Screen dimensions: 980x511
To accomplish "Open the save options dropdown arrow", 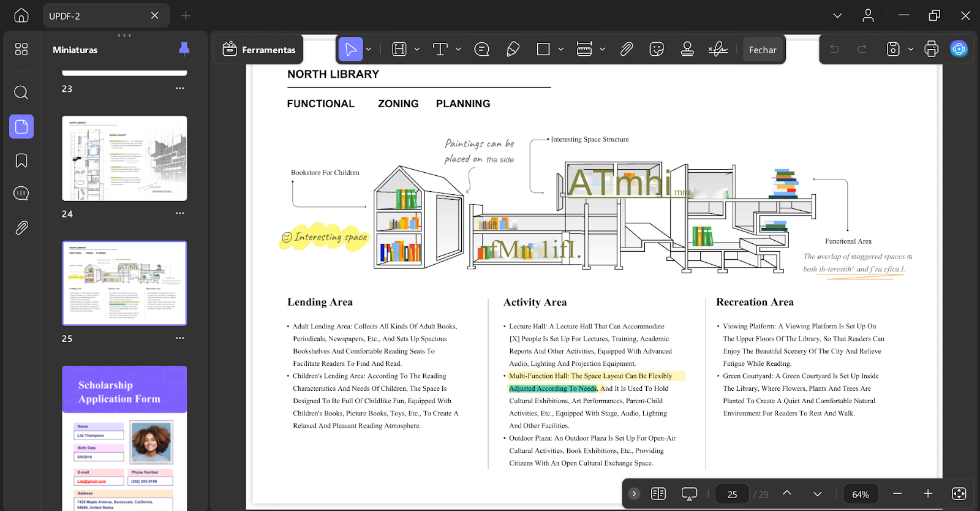I will click(911, 49).
